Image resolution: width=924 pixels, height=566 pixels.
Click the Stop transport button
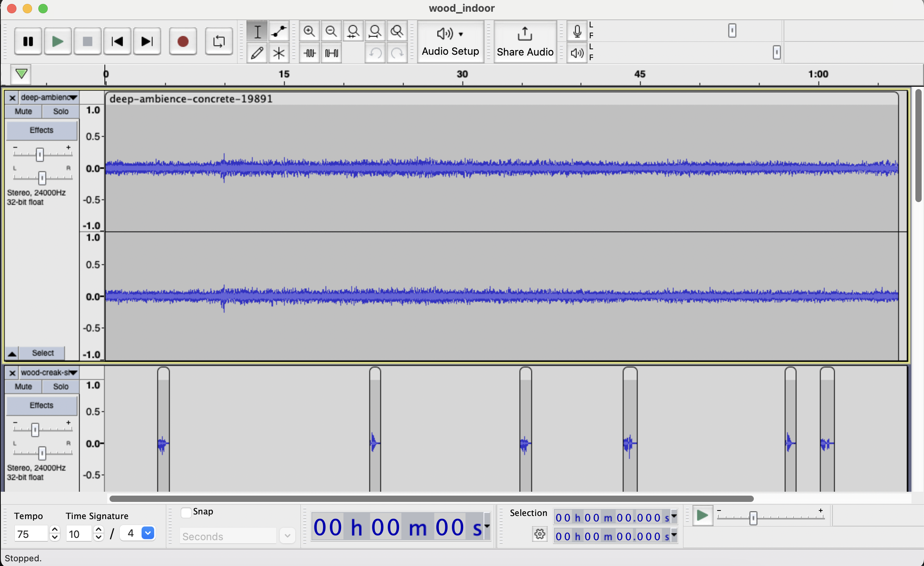87,41
